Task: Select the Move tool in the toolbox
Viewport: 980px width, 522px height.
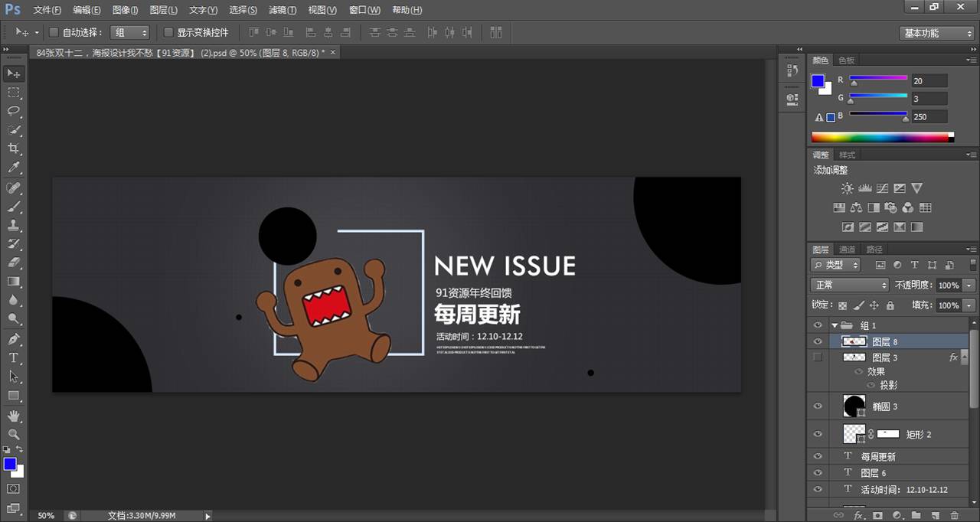Action: coord(14,73)
